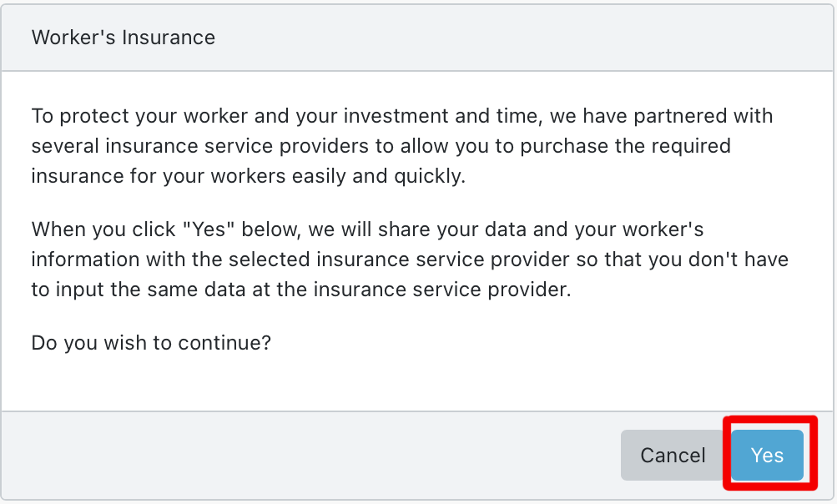Confirm by clicking the Yes button
837x504 pixels.
point(767,455)
